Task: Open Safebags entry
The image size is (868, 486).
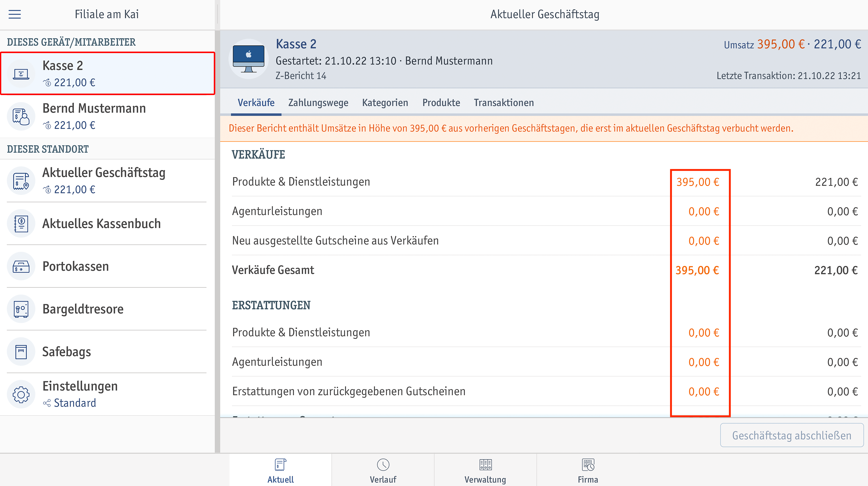Action: 107,352
